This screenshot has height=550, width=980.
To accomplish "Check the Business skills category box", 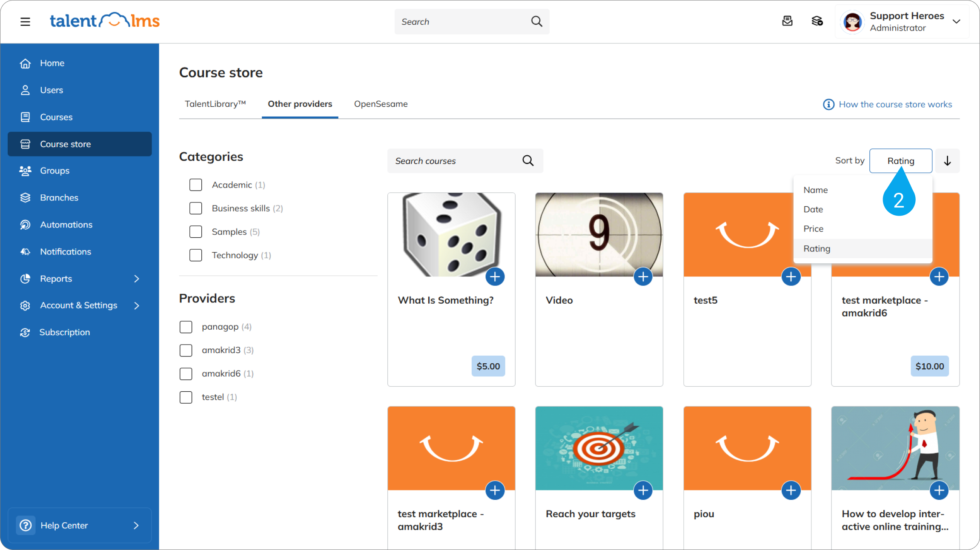I will coord(195,208).
